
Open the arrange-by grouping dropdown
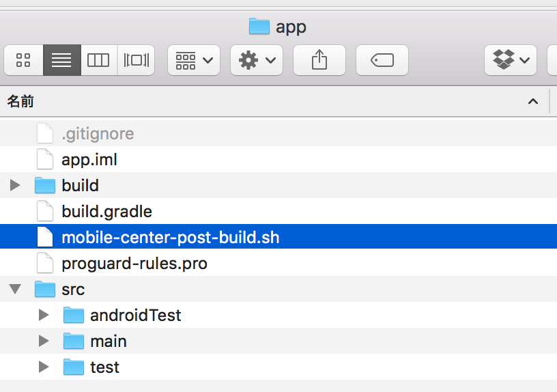[x=194, y=60]
